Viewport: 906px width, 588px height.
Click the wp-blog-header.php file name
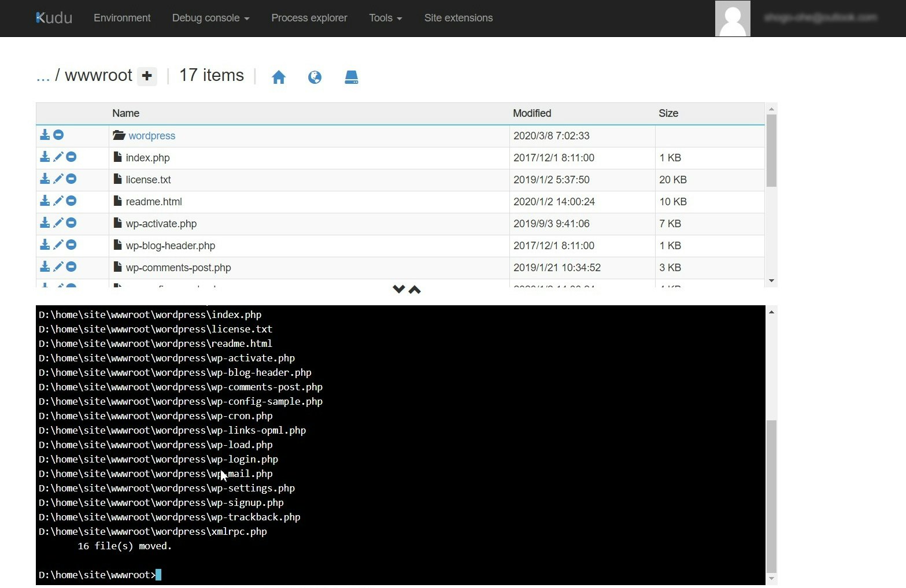171,246
